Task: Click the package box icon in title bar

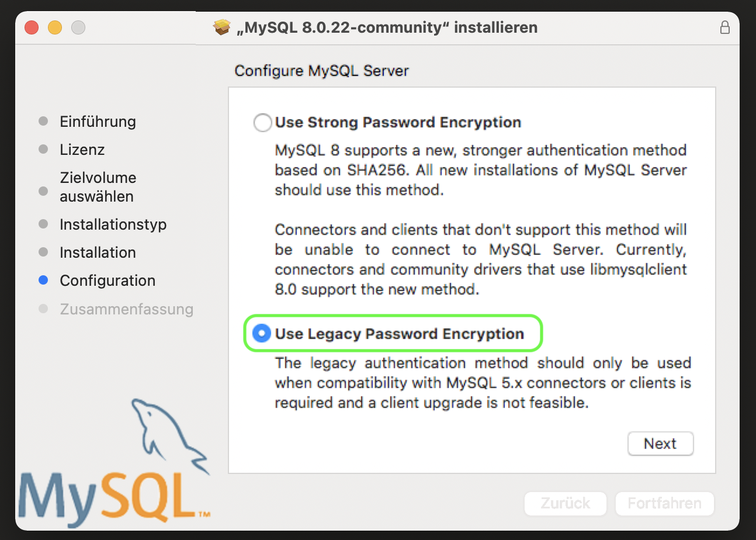Action: tap(222, 27)
